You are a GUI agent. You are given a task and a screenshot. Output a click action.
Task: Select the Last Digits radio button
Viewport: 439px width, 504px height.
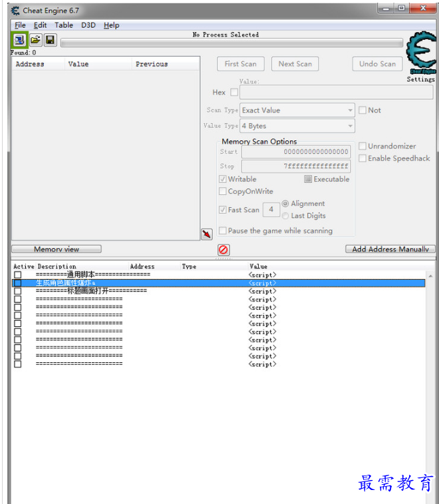(285, 216)
